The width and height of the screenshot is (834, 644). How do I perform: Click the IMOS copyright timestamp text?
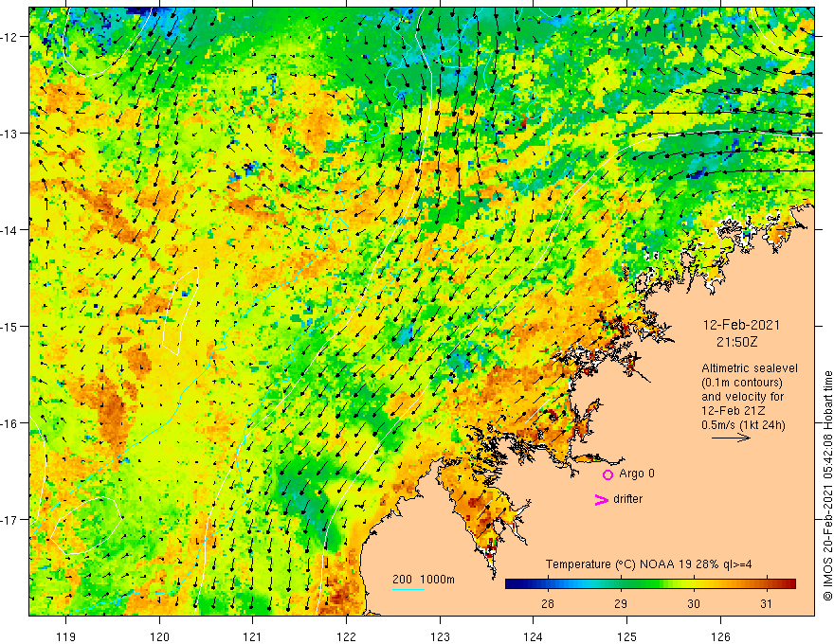coord(827,487)
